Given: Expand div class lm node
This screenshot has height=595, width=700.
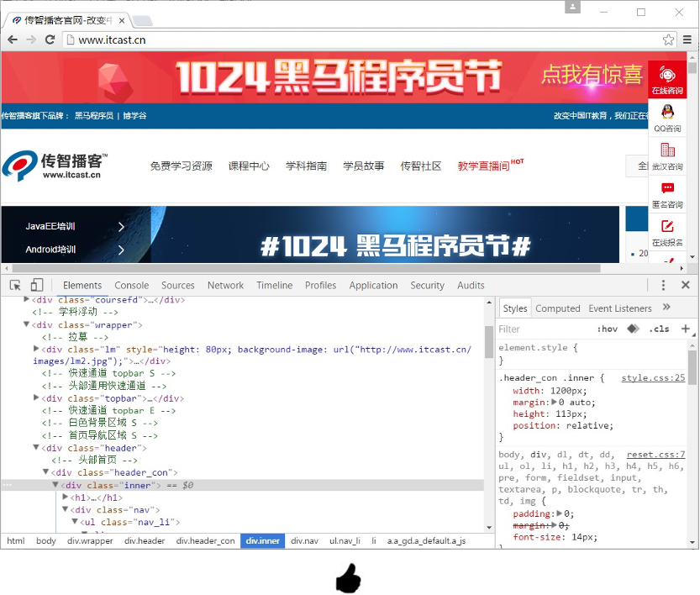Looking at the screenshot, I should (x=36, y=349).
